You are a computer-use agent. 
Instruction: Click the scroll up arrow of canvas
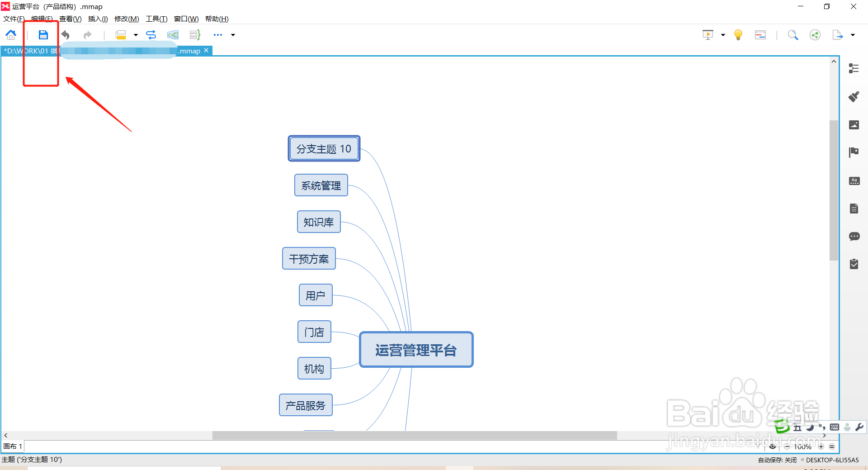pos(834,61)
